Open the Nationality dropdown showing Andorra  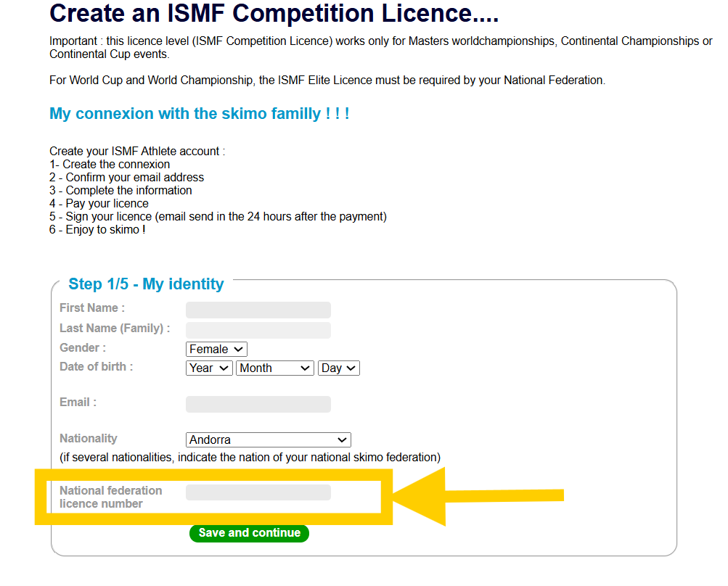click(268, 439)
